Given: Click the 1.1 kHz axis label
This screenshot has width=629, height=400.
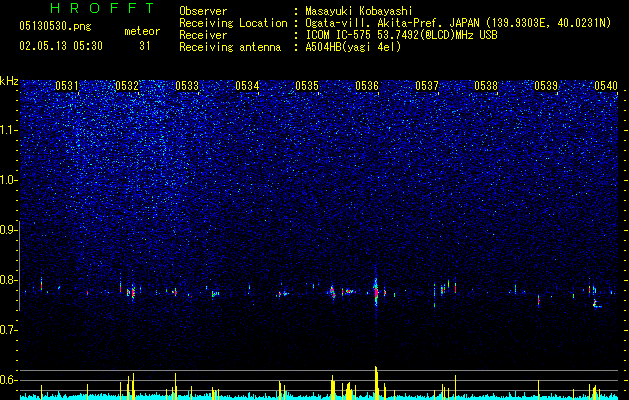Looking at the screenshot, I should click(9, 130).
